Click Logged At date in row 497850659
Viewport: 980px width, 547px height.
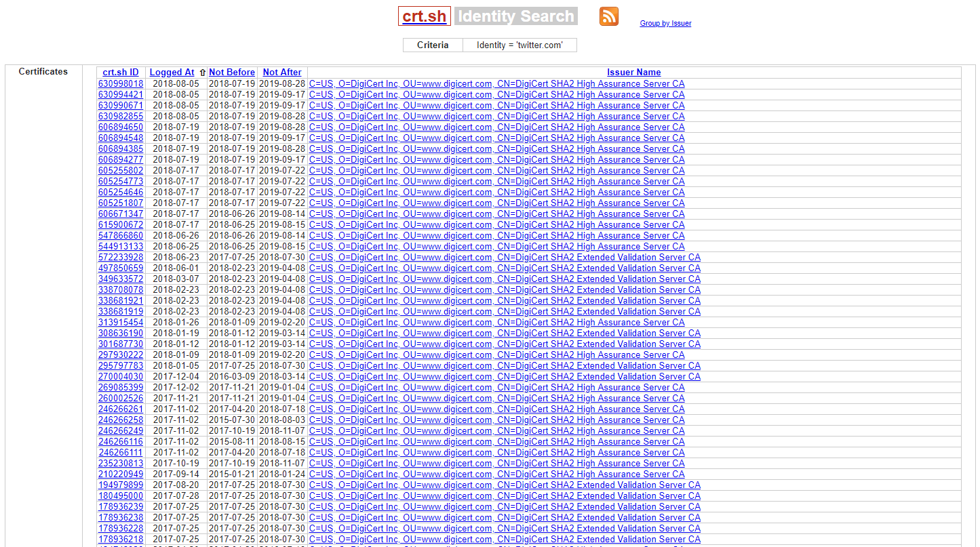tap(176, 268)
